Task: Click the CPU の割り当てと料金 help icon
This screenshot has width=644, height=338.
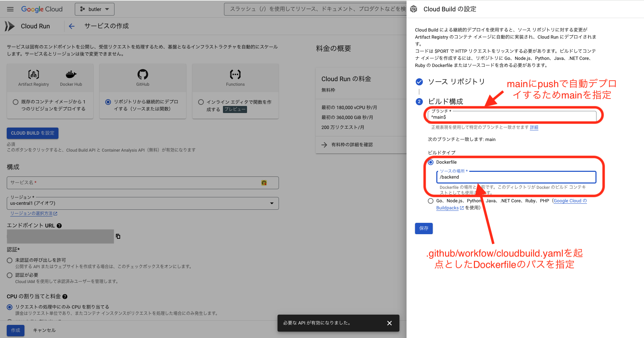Action: click(x=65, y=297)
